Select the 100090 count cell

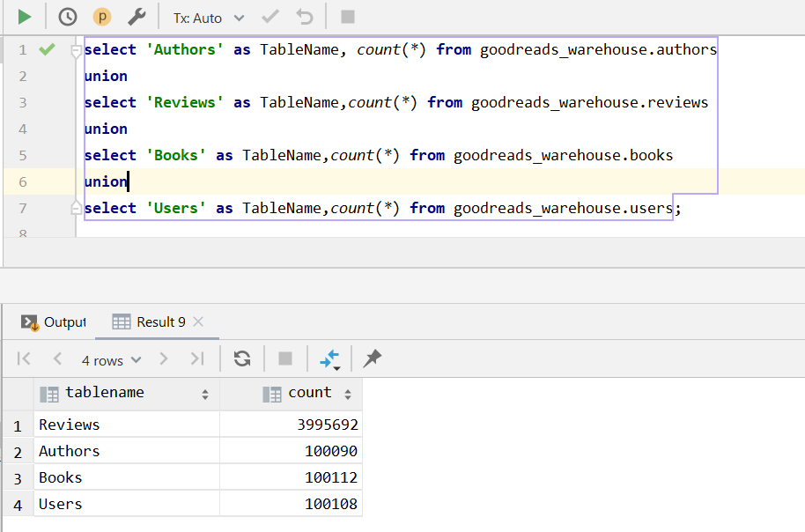292,451
